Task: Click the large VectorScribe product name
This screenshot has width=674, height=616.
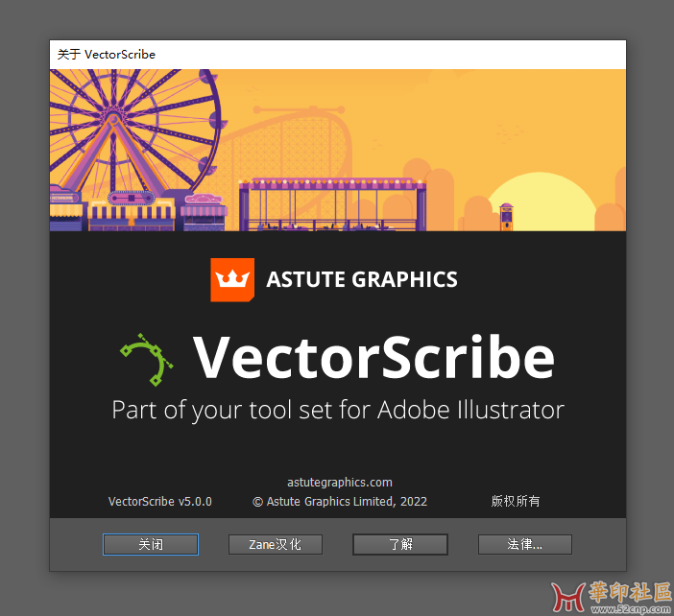Action: pyautogui.click(x=373, y=357)
